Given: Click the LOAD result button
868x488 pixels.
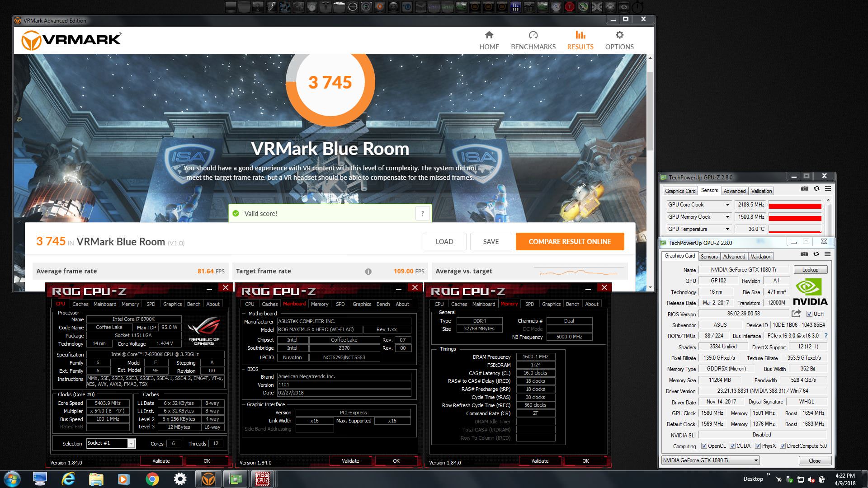Looking at the screenshot, I should click(x=444, y=242).
